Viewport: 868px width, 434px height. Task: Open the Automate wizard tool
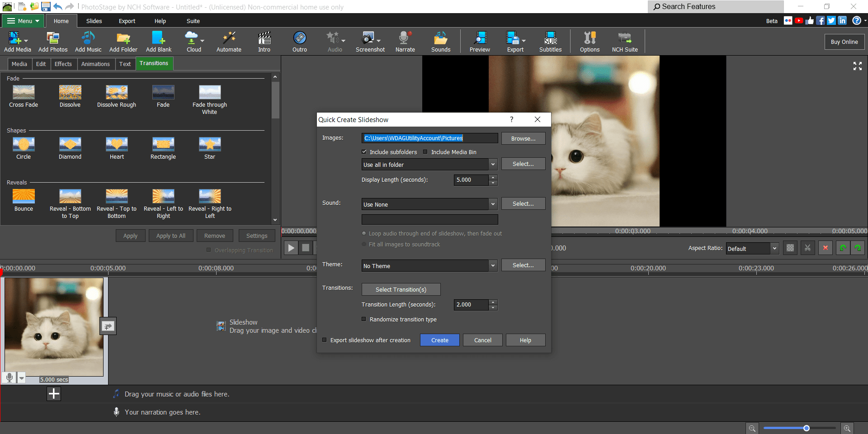click(x=229, y=42)
